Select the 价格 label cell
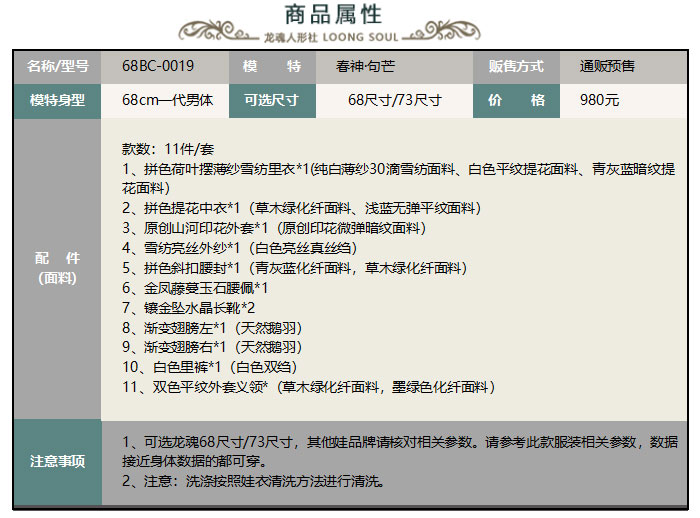This screenshot has height=518, width=700. [516, 100]
